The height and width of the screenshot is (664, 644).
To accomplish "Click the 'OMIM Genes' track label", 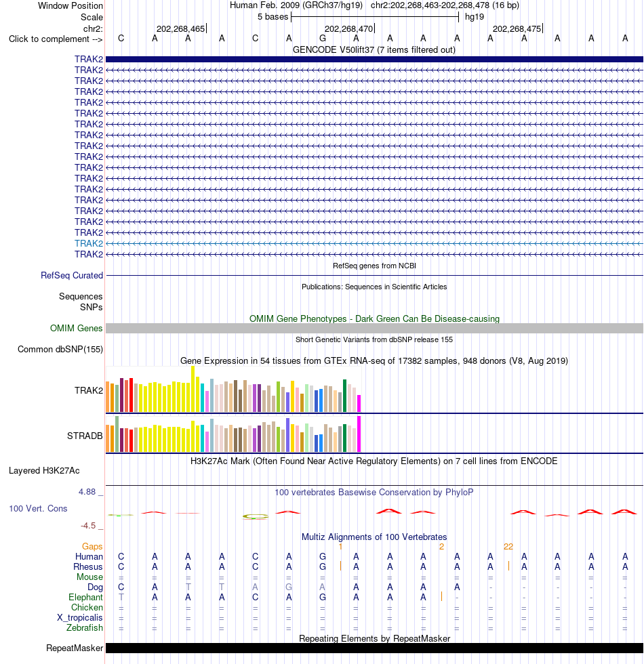I will tap(76, 328).
